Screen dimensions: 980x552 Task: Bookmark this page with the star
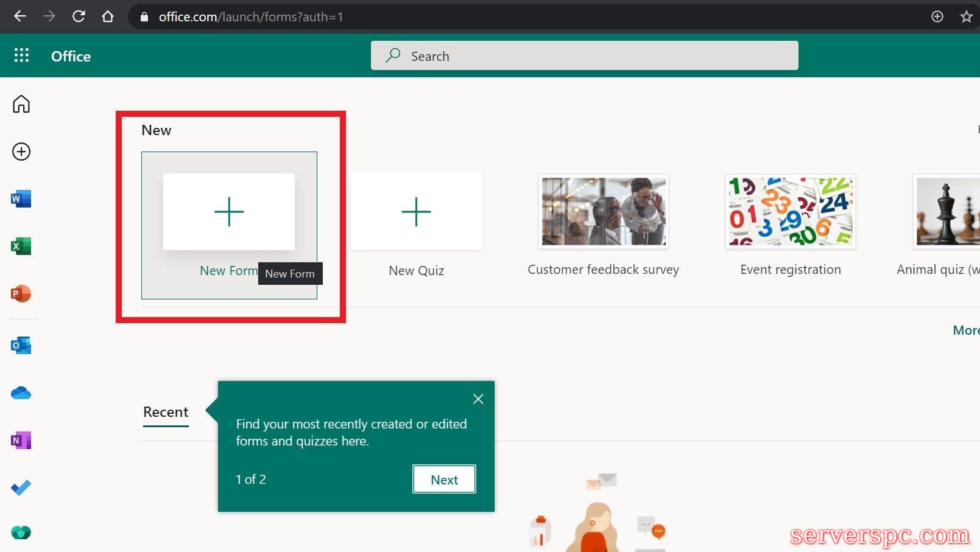966,16
